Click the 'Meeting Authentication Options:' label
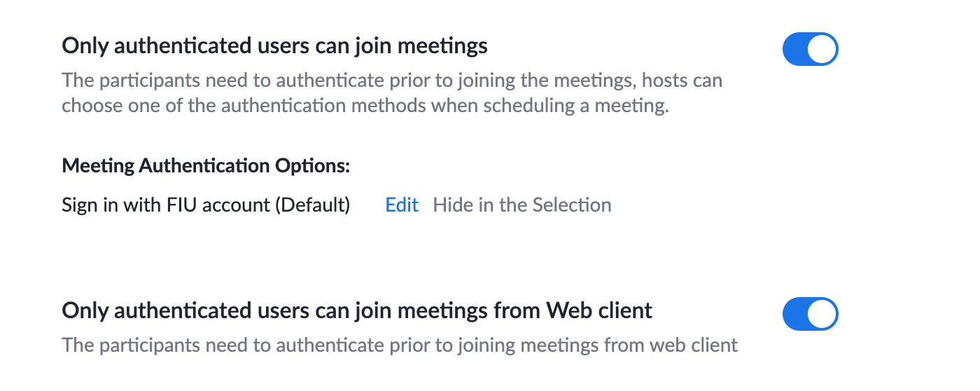 pyautogui.click(x=205, y=166)
